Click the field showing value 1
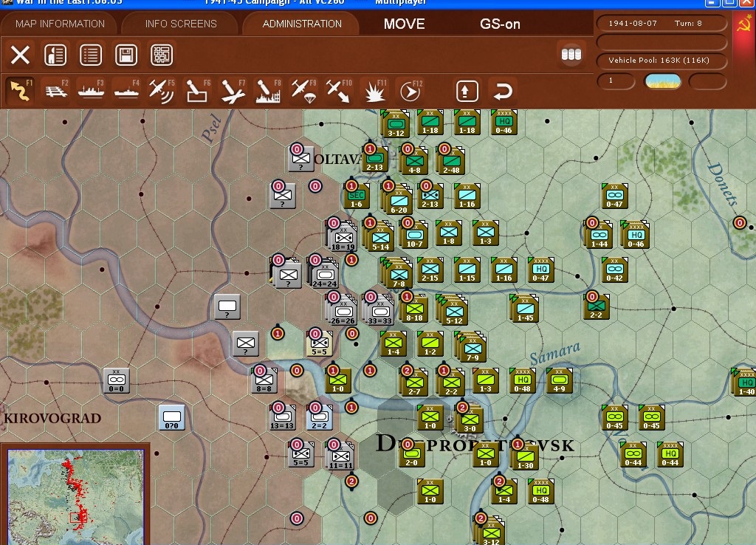Image resolution: width=756 pixels, height=545 pixels. [616, 81]
